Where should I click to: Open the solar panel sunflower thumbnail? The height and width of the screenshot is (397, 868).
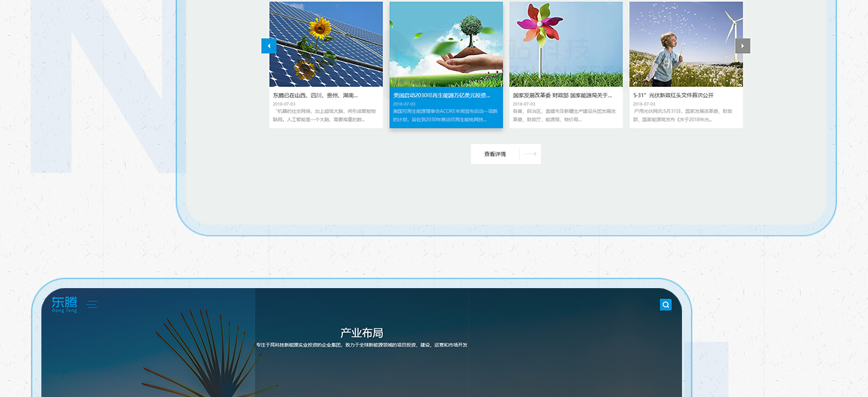pyautogui.click(x=326, y=44)
